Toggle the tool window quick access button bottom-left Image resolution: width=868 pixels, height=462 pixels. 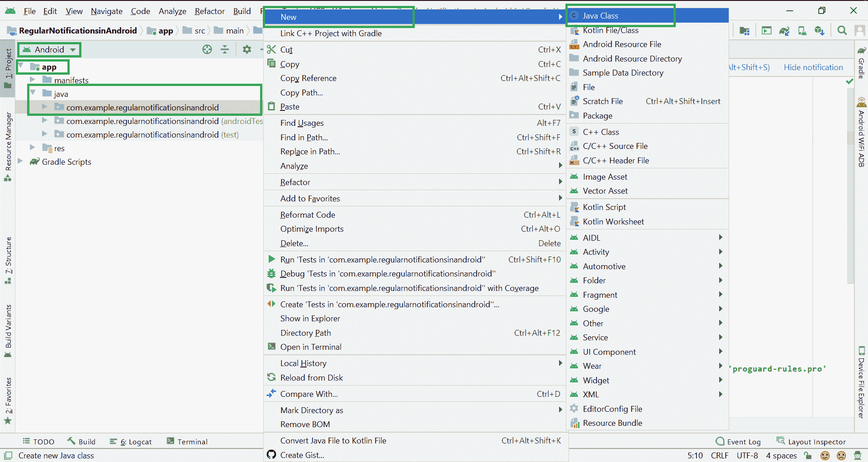(8, 456)
